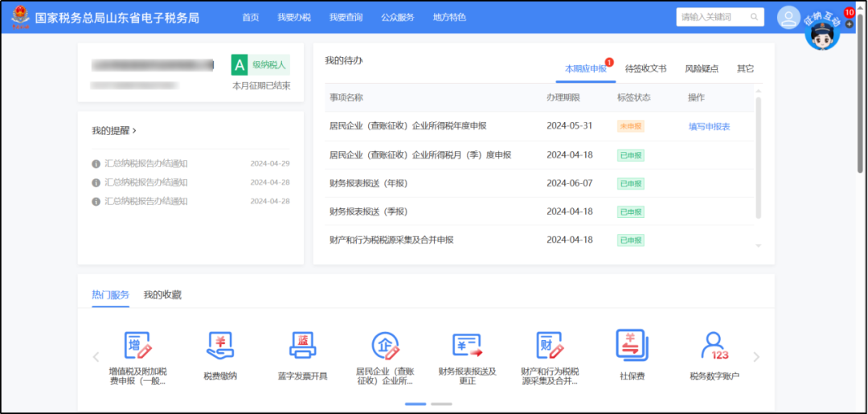The height and width of the screenshot is (414, 868).
Task: Select the 热门服务 tab
Action: 111,295
